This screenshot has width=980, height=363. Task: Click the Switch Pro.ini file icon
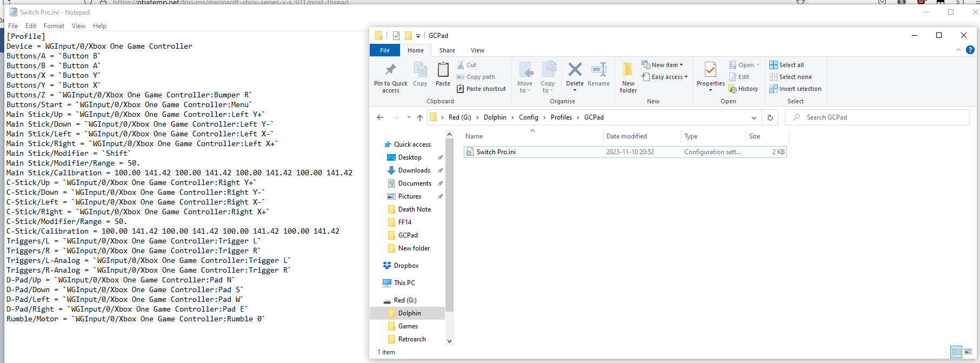tap(470, 152)
